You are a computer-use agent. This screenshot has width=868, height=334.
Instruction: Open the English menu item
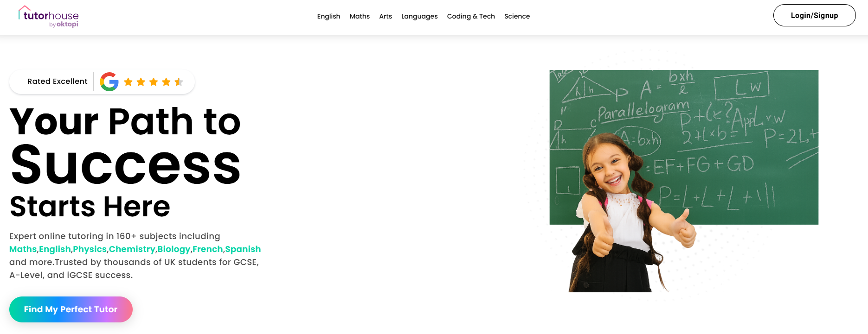pos(328,16)
